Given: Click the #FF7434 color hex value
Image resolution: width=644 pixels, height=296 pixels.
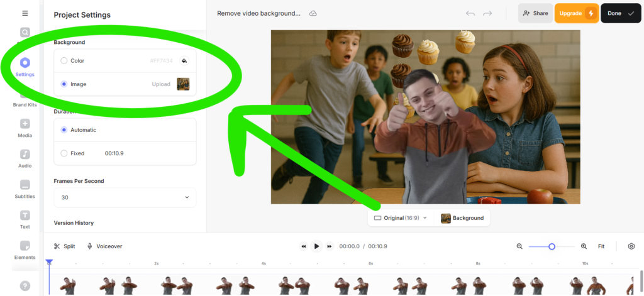Looking at the screenshot, I should [x=161, y=61].
